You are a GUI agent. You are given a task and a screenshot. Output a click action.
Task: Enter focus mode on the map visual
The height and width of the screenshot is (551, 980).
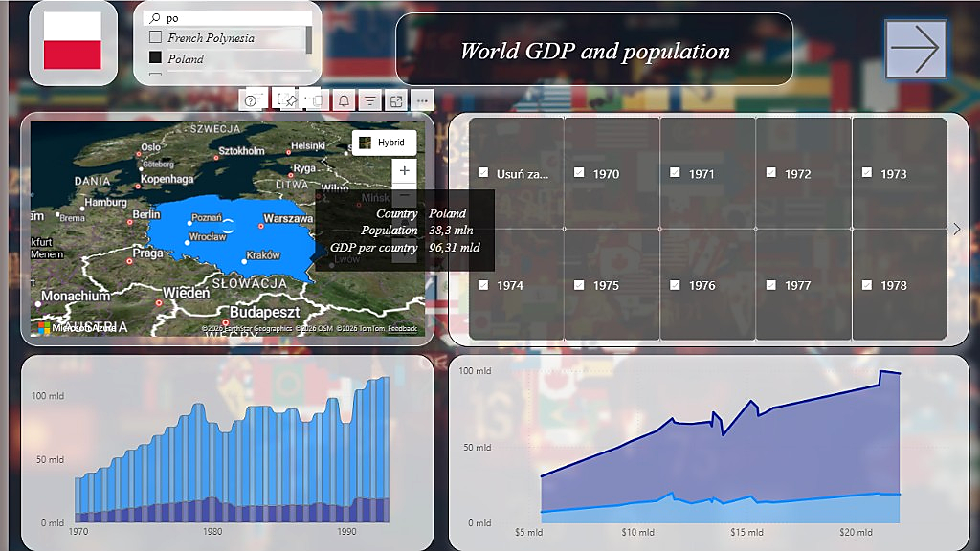[397, 99]
